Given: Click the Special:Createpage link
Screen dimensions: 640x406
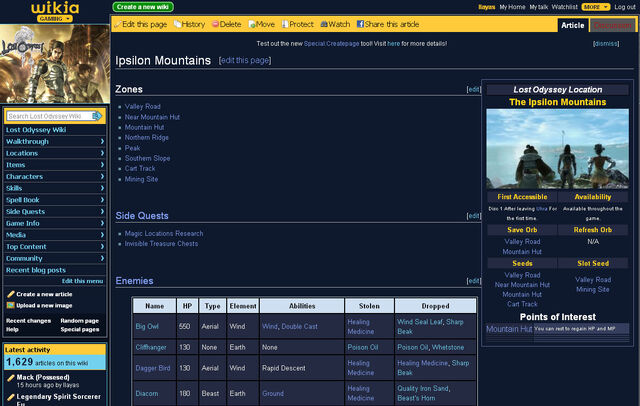Looking at the screenshot, I should 331,44.
